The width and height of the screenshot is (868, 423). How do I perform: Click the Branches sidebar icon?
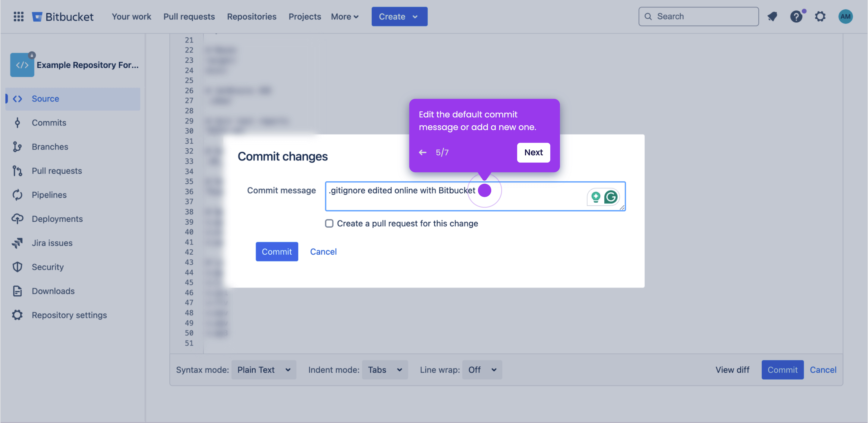point(17,147)
